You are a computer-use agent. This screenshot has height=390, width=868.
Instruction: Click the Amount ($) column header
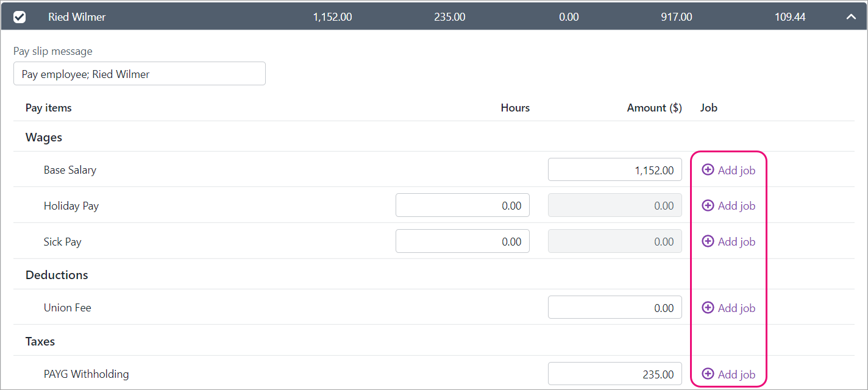(x=654, y=108)
